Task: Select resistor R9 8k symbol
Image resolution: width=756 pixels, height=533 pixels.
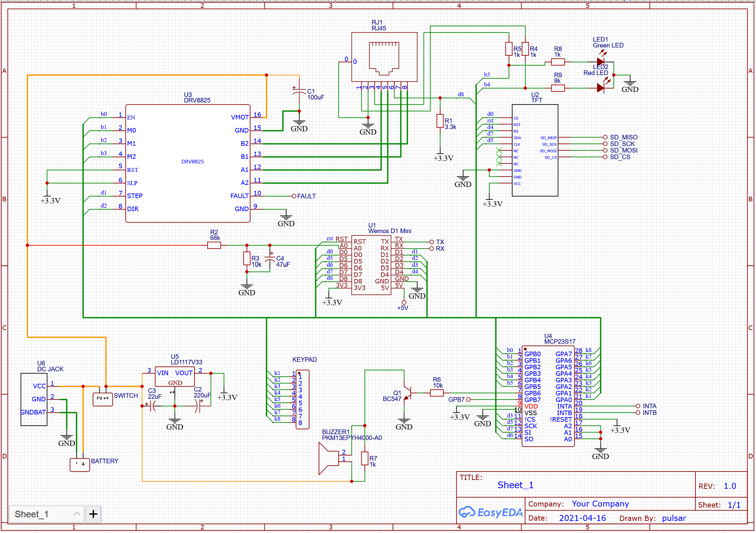Action: (558, 88)
